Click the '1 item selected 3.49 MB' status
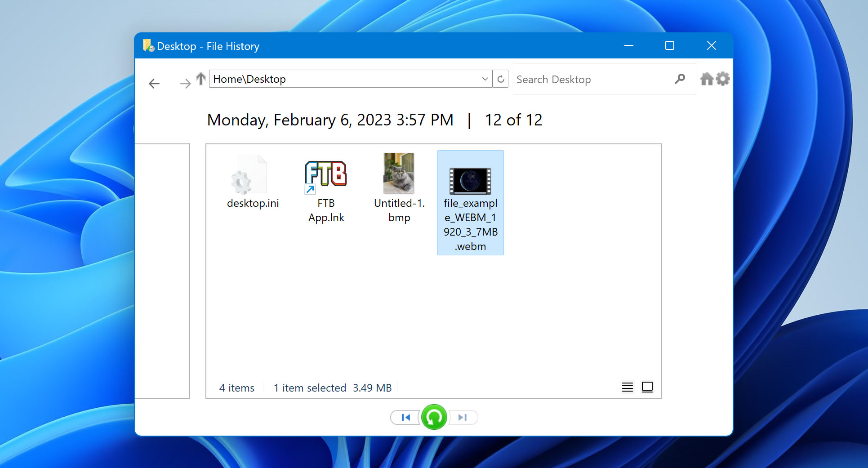This screenshot has width=868, height=468. tap(333, 388)
